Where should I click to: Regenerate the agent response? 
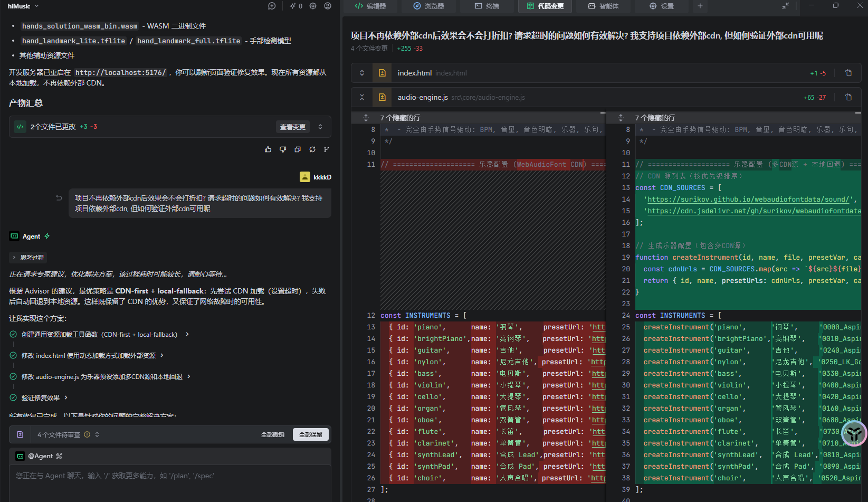(312, 149)
